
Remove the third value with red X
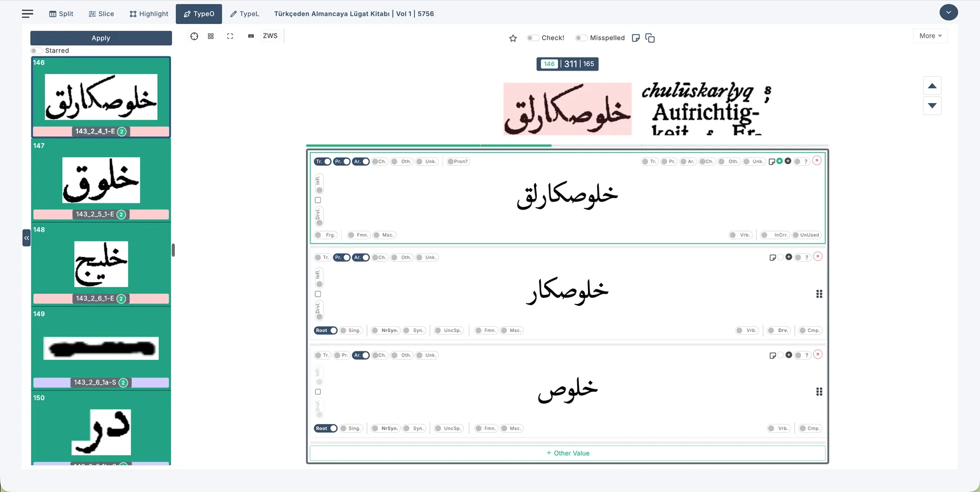[x=818, y=354]
